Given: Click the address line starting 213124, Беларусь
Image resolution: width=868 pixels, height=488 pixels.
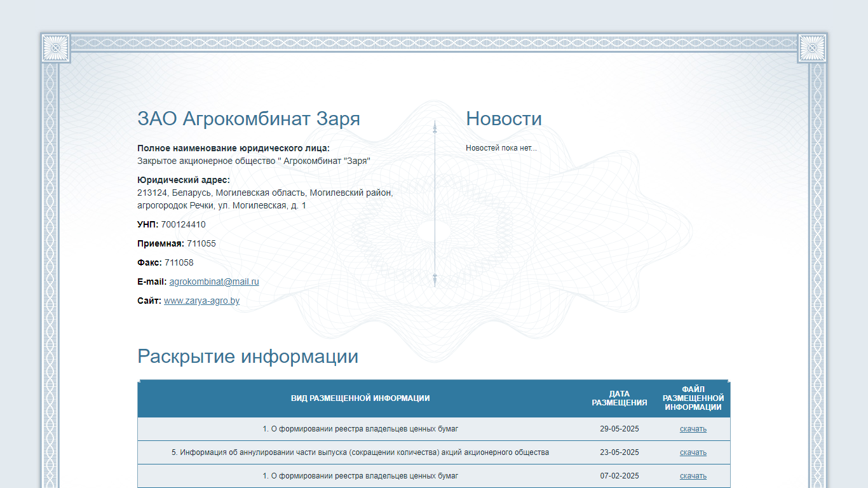Looking at the screenshot, I should pos(265,193).
